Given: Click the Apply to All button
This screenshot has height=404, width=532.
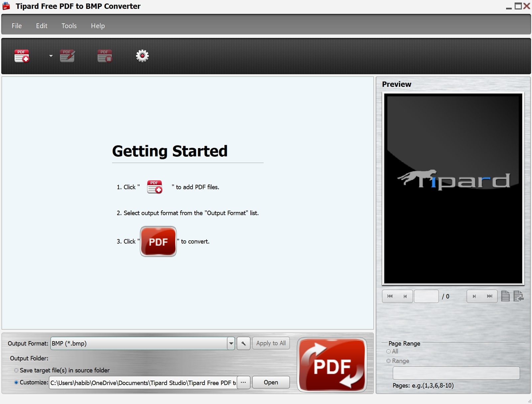Looking at the screenshot, I should [271, 343].
